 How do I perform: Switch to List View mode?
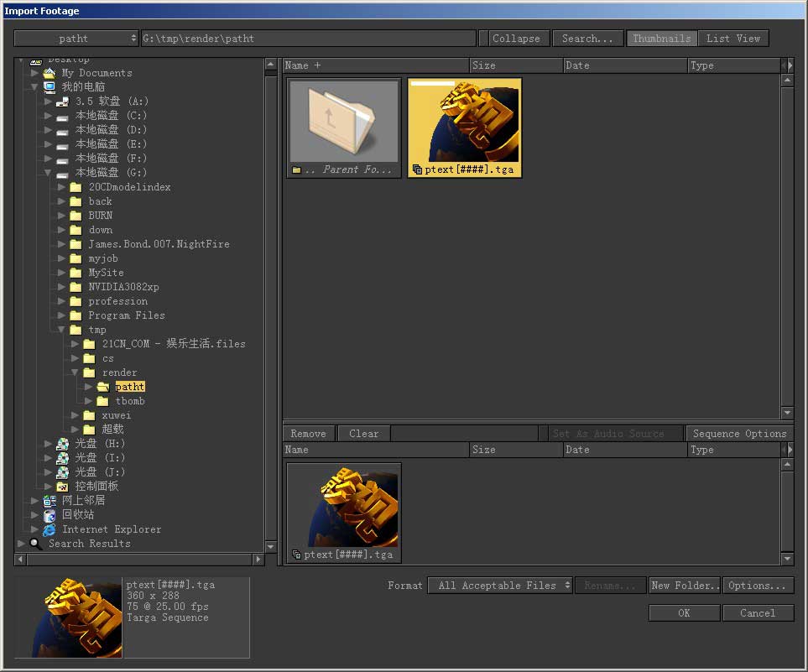point(732,39)
